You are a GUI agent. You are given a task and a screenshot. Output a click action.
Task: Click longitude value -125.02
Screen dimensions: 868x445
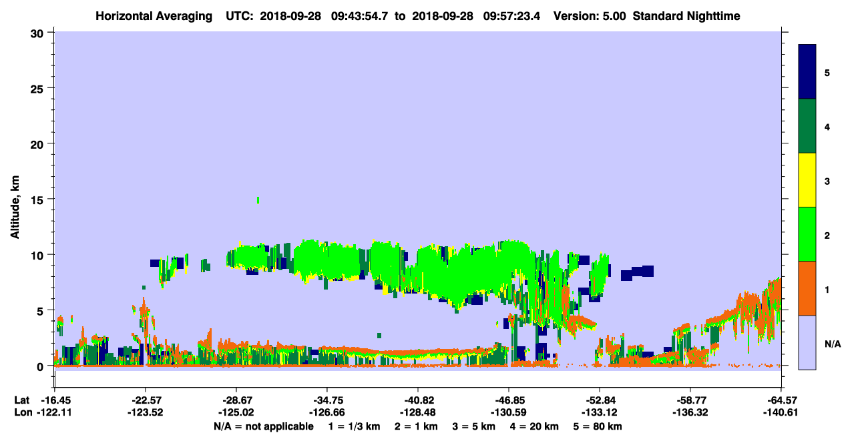point(236,412)
